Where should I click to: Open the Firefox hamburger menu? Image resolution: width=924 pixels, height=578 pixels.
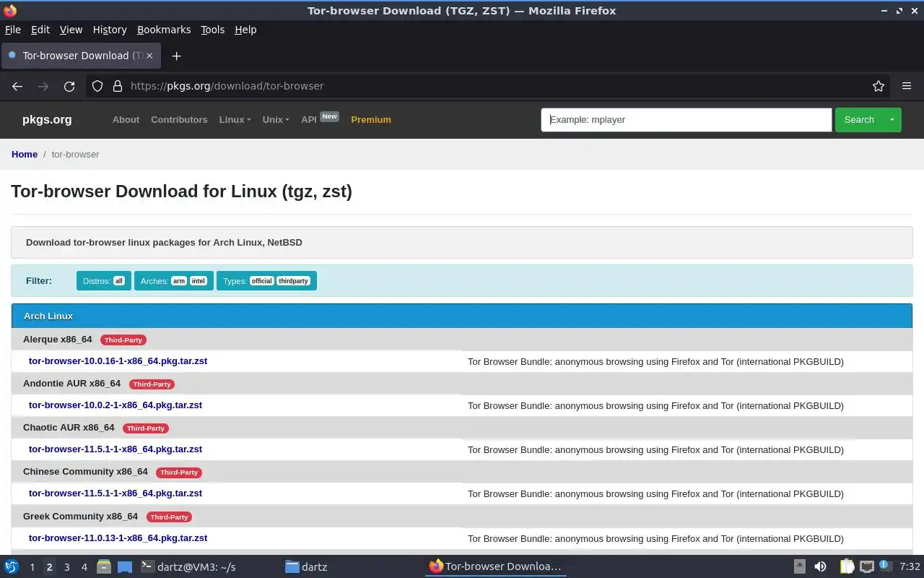(907, 86)
